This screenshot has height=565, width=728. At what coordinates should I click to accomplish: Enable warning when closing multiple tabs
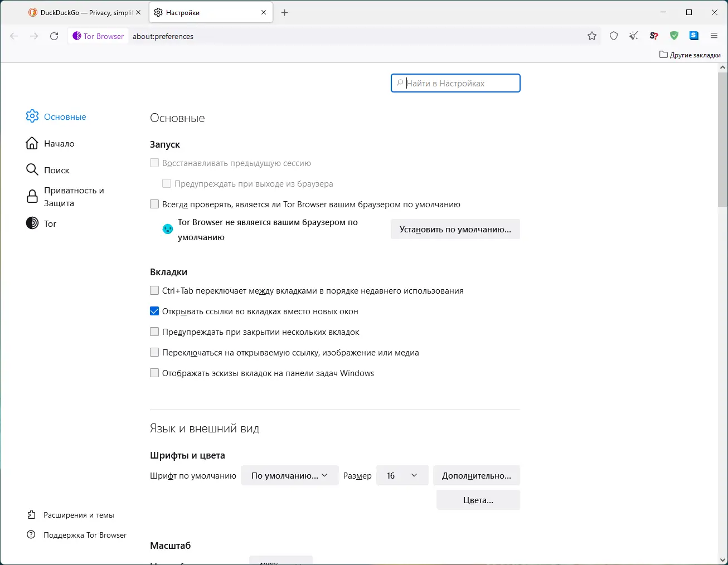click(x=154, y=332)
